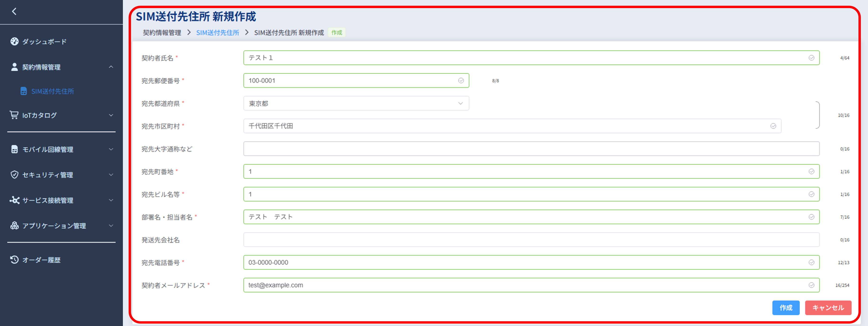
Task: Click the 契約情報管理 person icon
Action: 14,67
